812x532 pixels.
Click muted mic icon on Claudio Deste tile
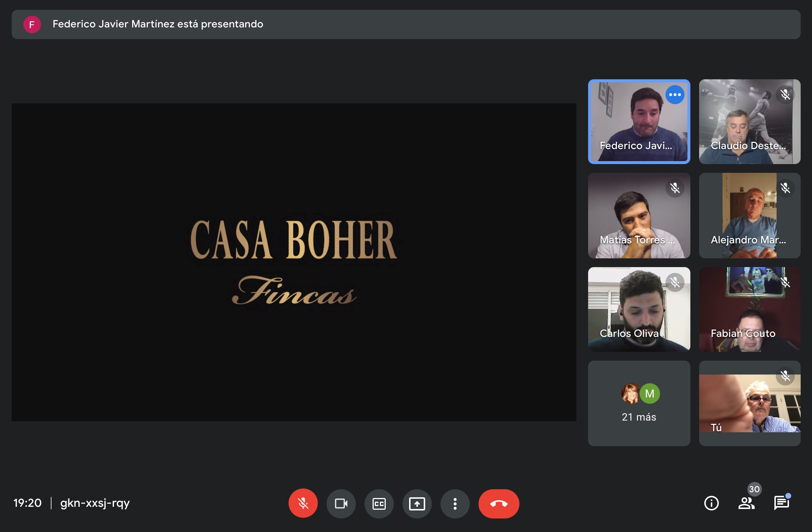[785, 95]
